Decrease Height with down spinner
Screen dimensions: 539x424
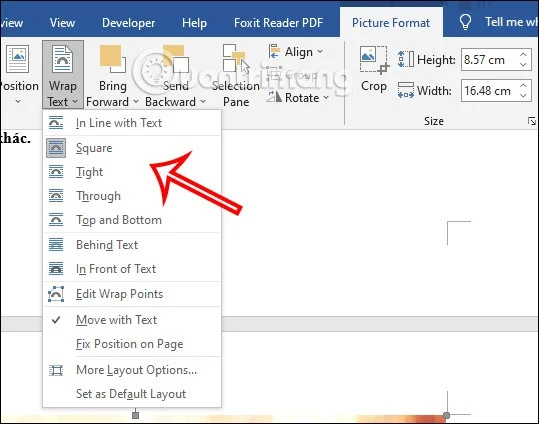(x=523, y=65)
